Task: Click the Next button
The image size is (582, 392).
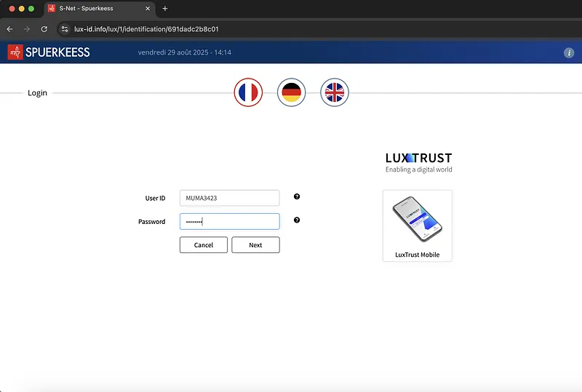Action: pos(255,245)
